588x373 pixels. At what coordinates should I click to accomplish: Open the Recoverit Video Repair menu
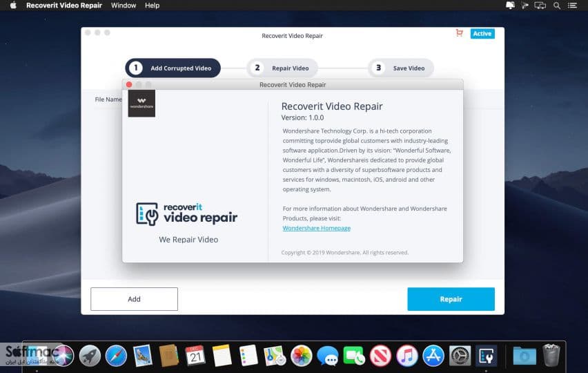pos(64,6)
